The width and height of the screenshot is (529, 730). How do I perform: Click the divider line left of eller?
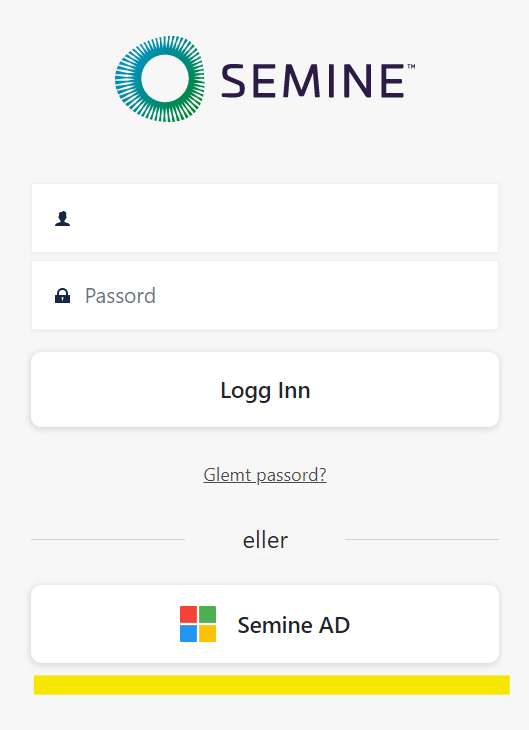108,540
